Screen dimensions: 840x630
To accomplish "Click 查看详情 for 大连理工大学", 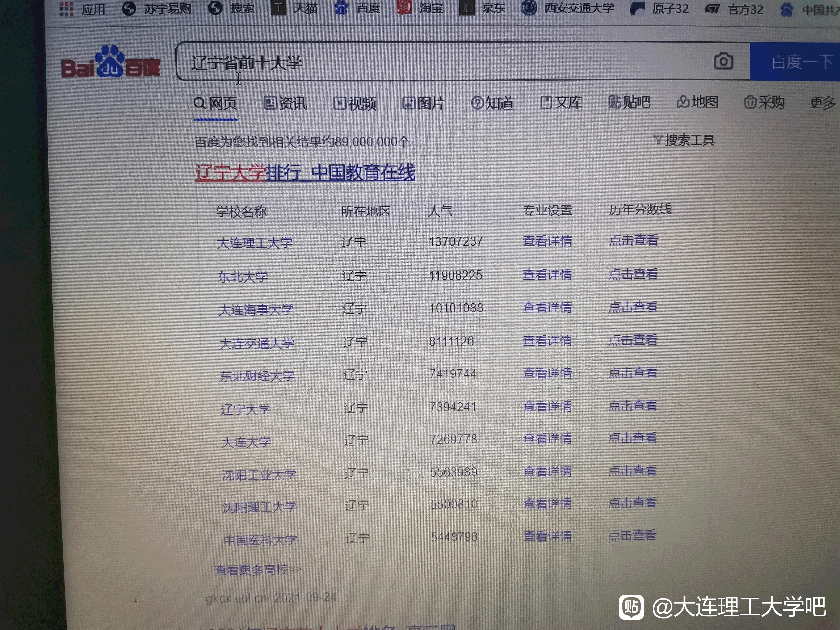I will [547, 241].
